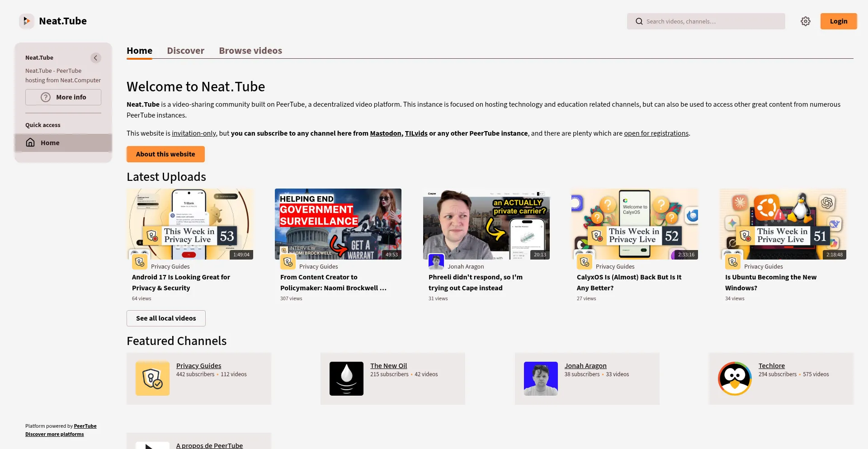Click the Login button
Screen dimensions: 868x449
(839, 21)
